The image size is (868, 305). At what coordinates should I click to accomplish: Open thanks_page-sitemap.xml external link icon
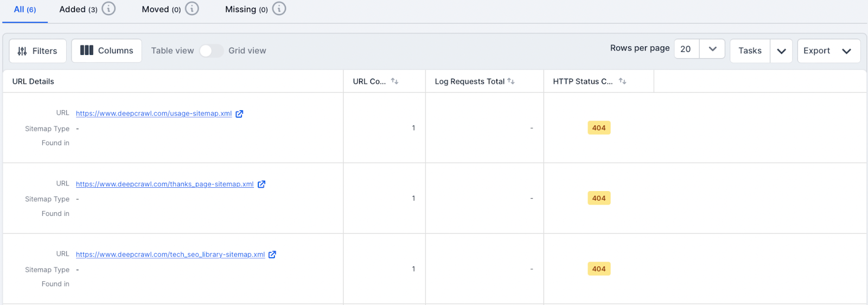261,185
